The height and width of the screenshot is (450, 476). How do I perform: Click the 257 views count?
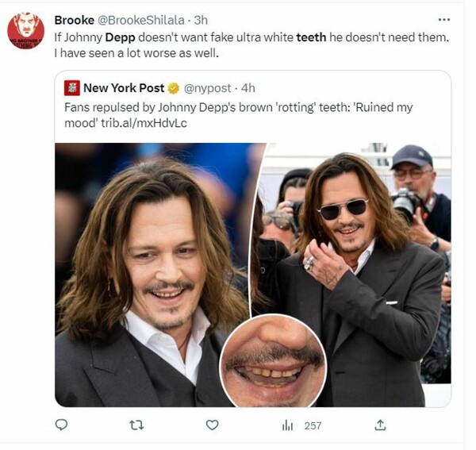pyautogui.click(x=313, y=425)
